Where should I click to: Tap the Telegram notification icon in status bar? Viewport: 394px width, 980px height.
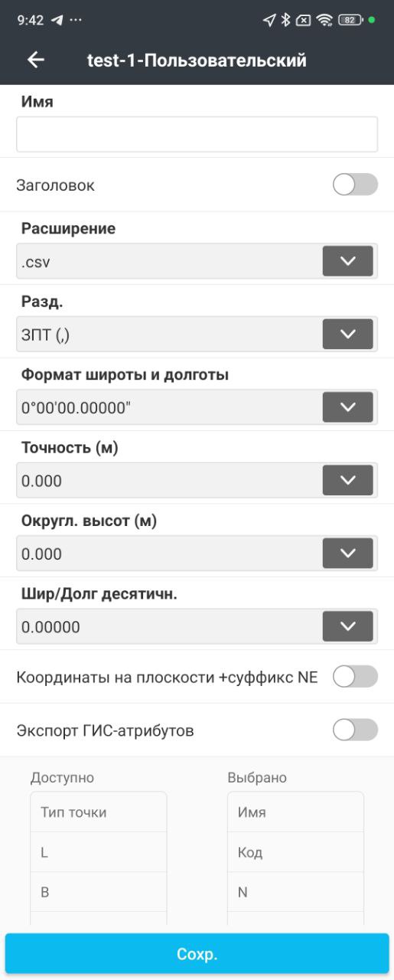(57, 20)
